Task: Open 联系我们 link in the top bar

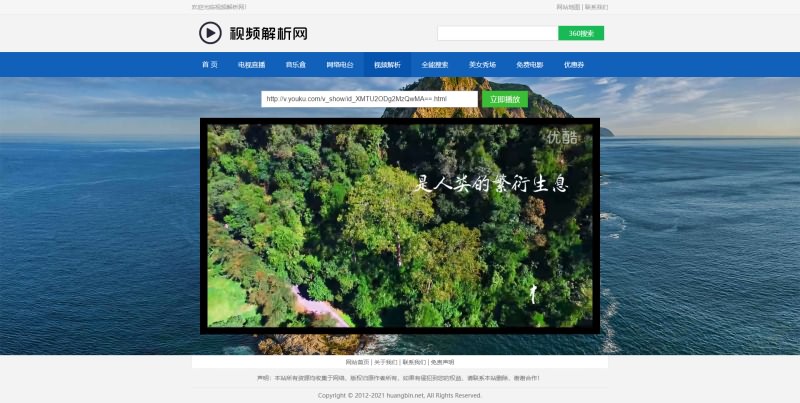Action: coord(596,7)
